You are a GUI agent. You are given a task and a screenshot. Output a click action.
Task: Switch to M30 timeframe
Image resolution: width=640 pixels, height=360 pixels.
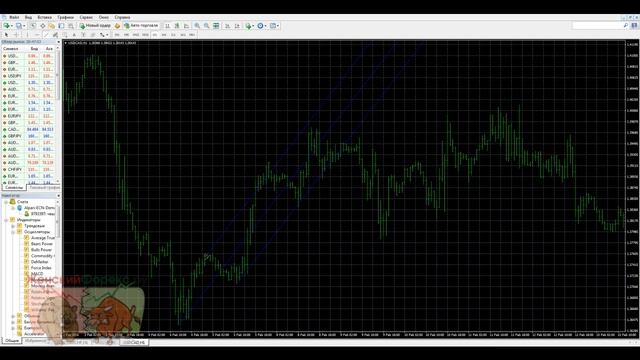pyautogui.click(x=145, y=35)
